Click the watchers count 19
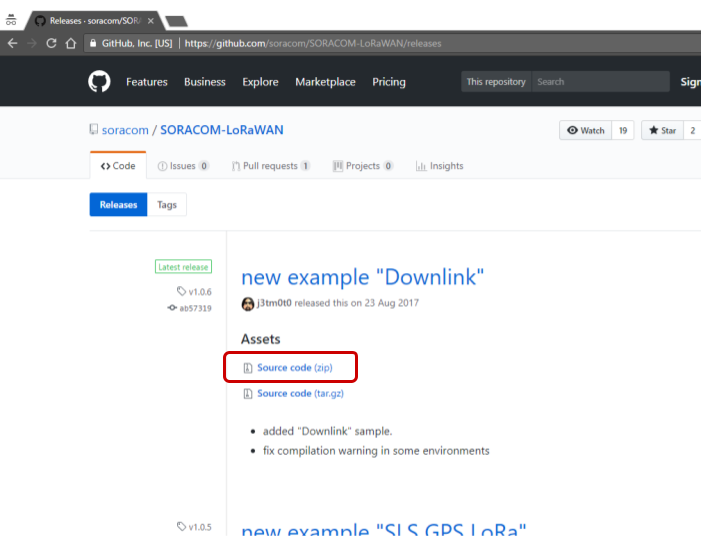The height and width of the screenshot is (536, 702). (623, 130)
